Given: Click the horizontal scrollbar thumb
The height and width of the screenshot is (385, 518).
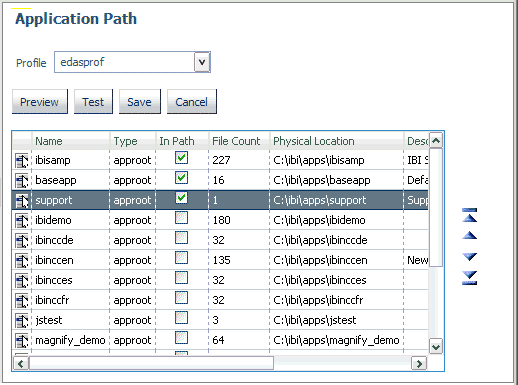Looking at the screenshot, I should click(x=151, y=363).
